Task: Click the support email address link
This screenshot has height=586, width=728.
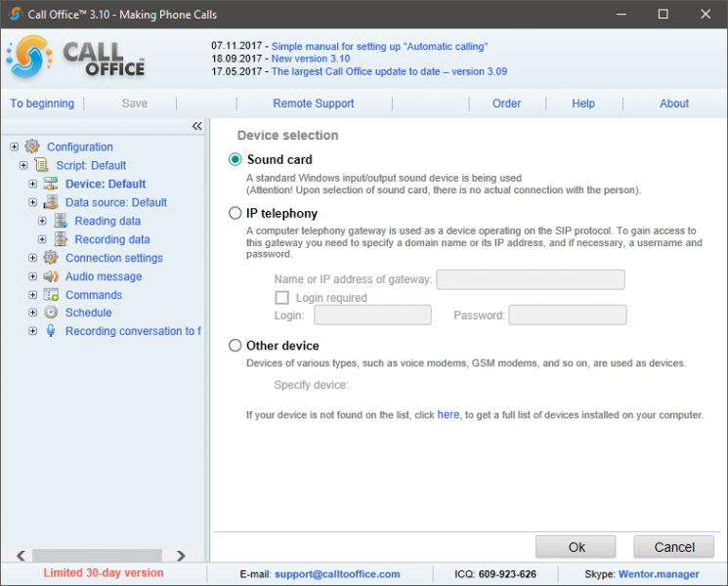Action: (x=337, y=574)
